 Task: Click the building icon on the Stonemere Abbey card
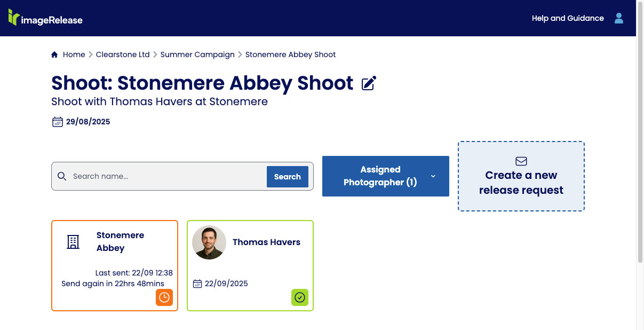[x=73, y=242]
